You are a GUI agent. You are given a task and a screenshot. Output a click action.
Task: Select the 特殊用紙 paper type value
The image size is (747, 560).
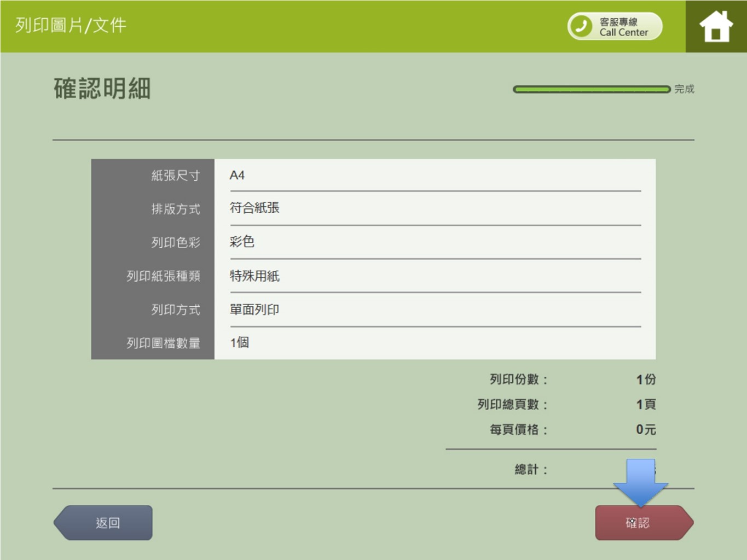tap(254, 276)
